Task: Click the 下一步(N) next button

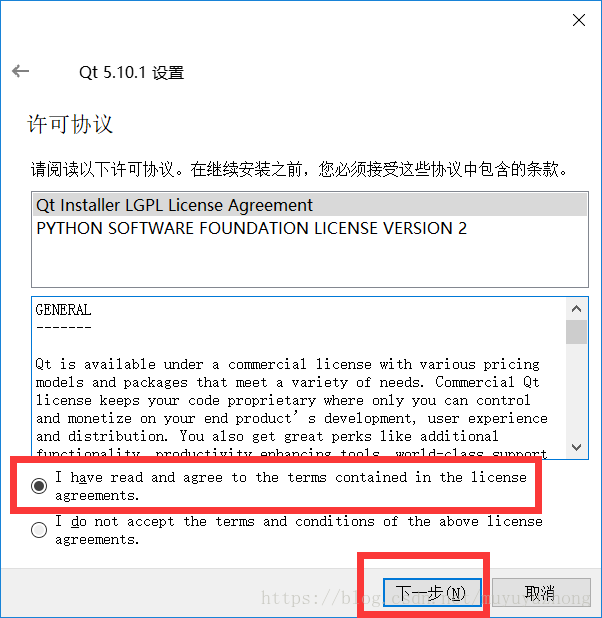Action: (432, 592)
